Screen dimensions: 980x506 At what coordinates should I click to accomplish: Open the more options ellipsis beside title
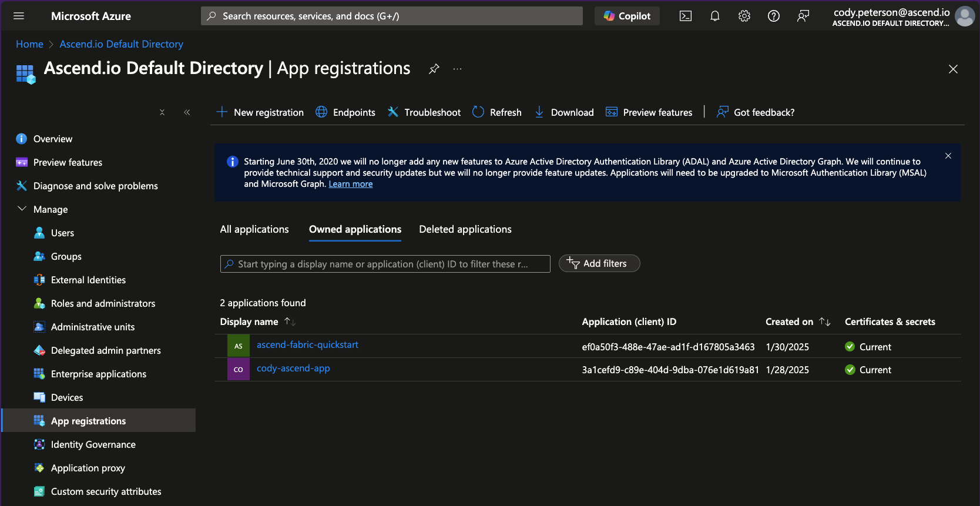pos(458,69)
